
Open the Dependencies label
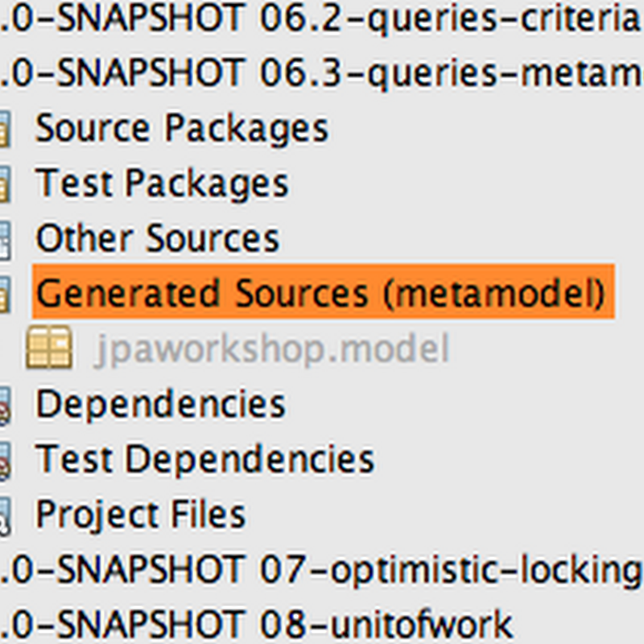tap(160, 404)
